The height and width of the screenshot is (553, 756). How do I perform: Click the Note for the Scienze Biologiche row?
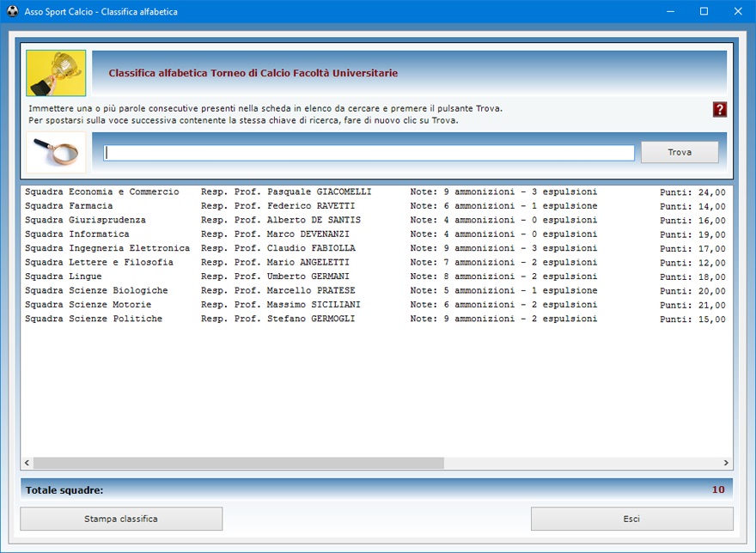pos(503,291)
